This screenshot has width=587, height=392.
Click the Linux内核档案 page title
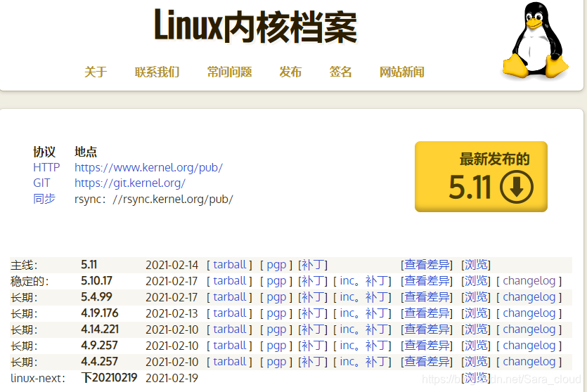[256, 26]
